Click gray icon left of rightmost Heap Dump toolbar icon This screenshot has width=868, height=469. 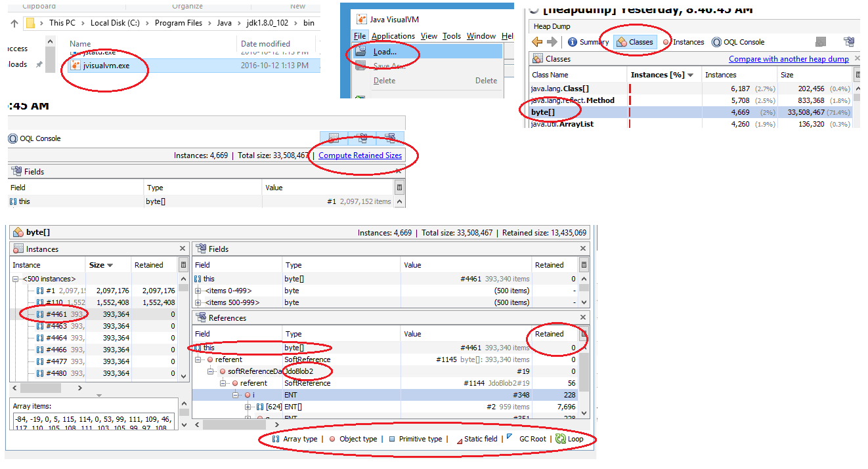click(x=821, y=42)
